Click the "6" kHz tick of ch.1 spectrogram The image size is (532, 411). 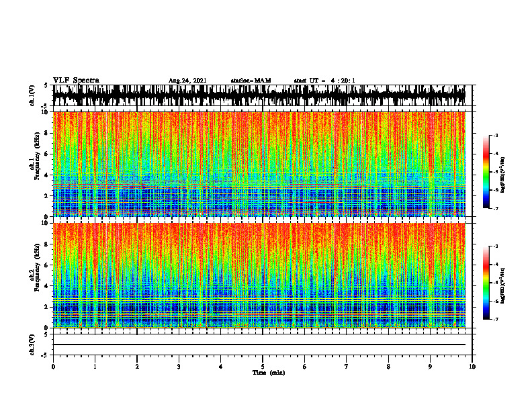[47, 154]
